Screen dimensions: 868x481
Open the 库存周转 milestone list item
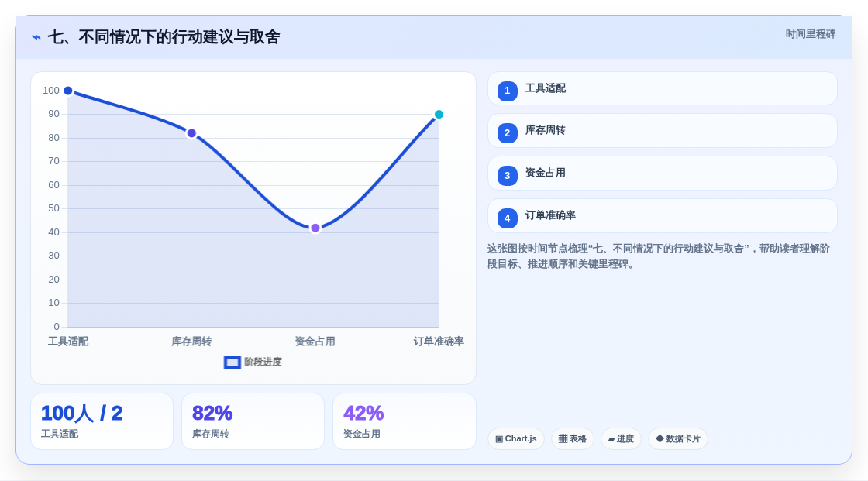pos(662,131)
